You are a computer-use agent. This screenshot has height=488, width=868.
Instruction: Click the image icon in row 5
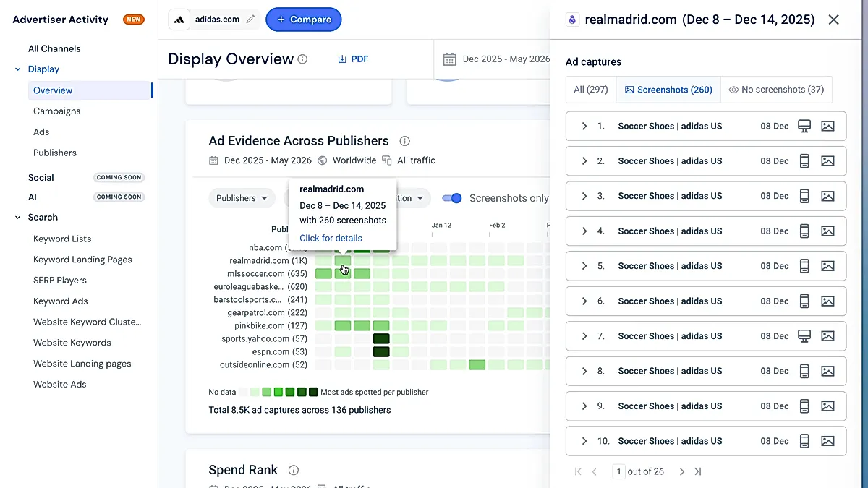(x=828, y=266)
